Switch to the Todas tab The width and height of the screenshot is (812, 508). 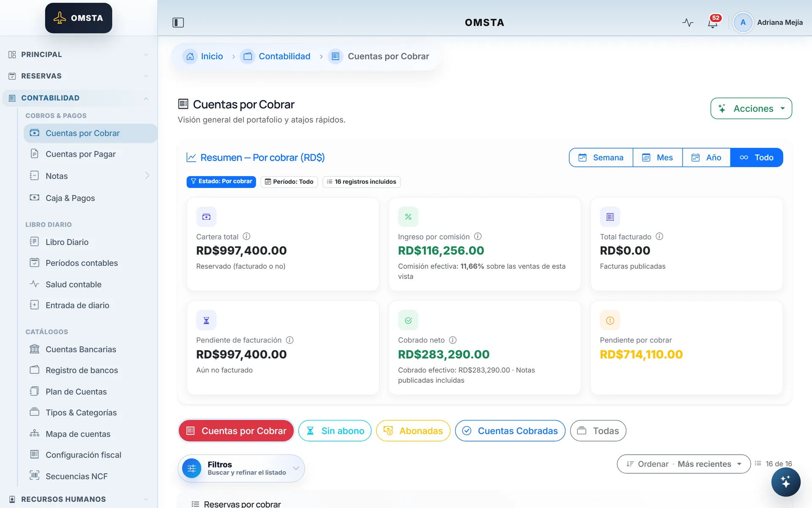tap(598, 431)
